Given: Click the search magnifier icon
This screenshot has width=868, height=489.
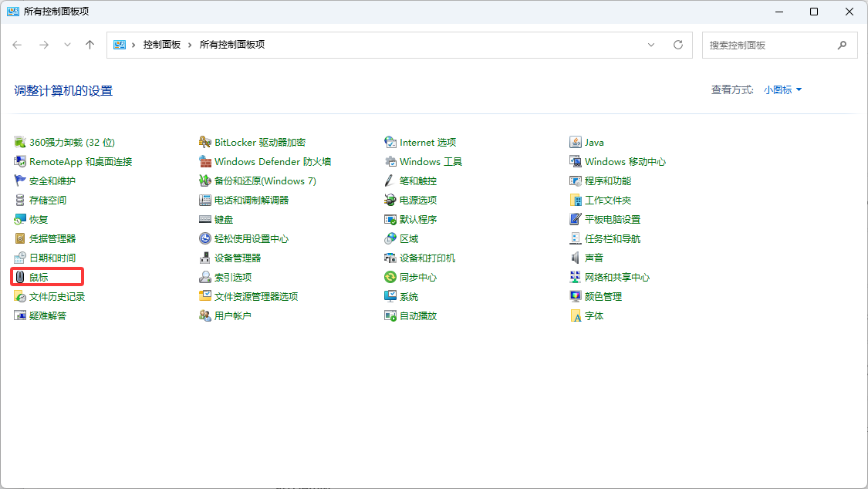Looking at the screenshot, I should click(842, 46).
